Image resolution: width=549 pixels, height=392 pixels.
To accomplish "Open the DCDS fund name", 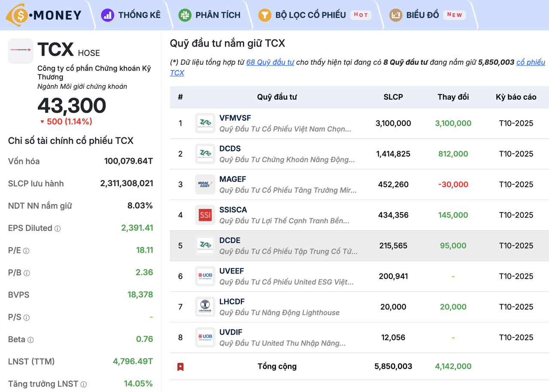I will tap(230, 149).
